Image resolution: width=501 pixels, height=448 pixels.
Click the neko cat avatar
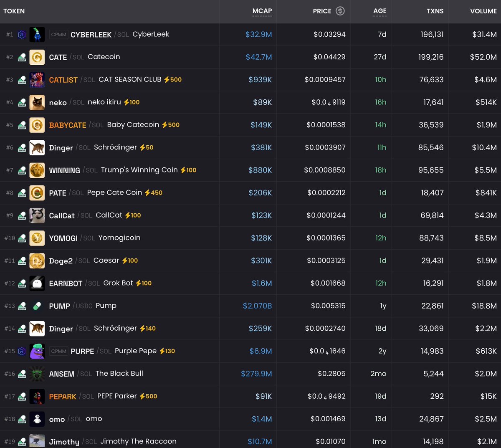click(x=37, y=102)
